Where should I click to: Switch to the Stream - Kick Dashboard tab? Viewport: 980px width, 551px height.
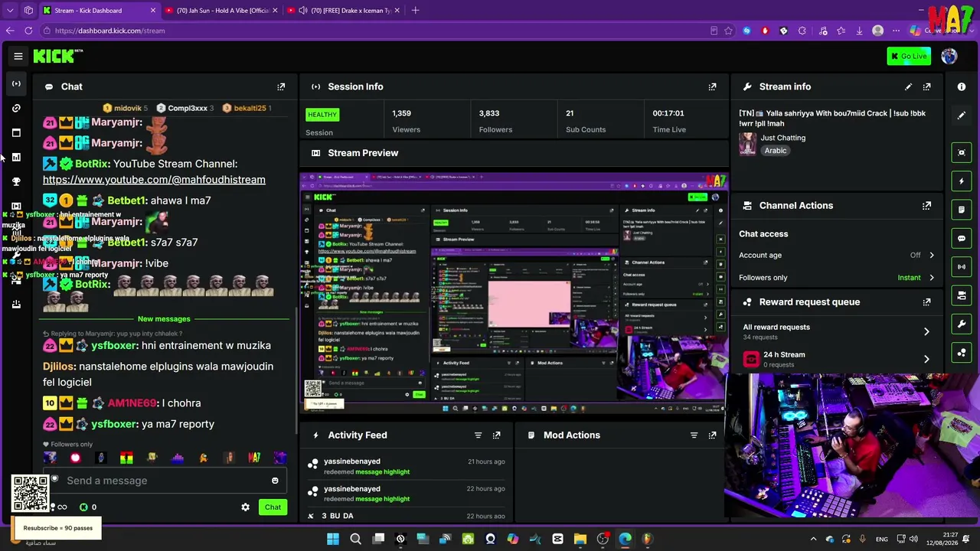99,11
